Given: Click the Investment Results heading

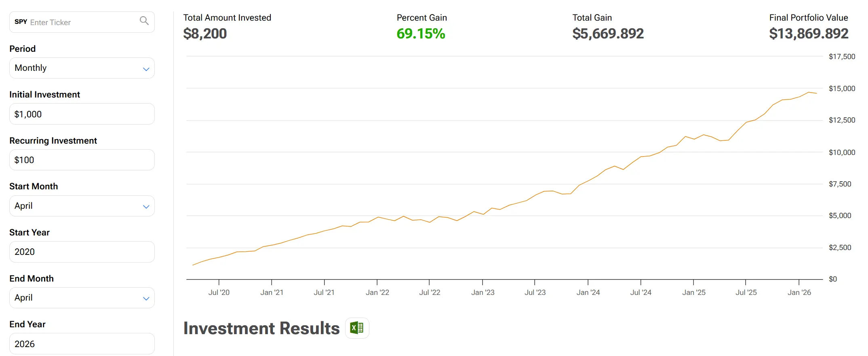Looking at the screenshot, I should click(261, 328).
